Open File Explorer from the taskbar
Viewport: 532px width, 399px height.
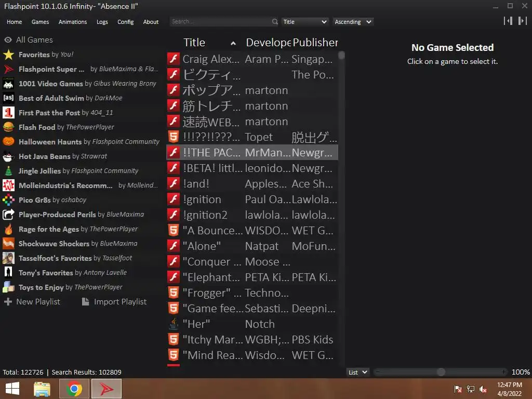tap(42, 389)
